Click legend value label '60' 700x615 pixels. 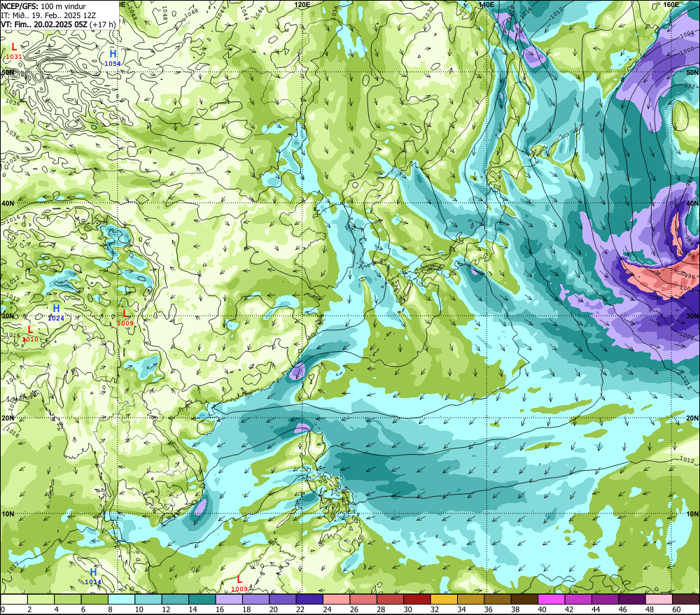(x=677, y=609)
